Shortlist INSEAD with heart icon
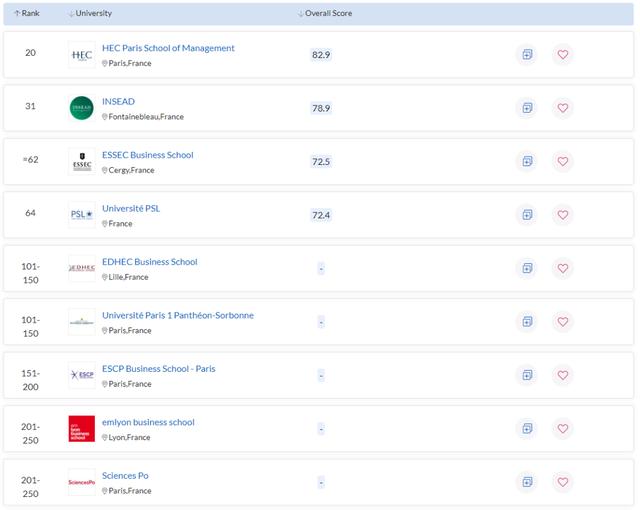This screenshot has width=640, height=510. [563, 108]
